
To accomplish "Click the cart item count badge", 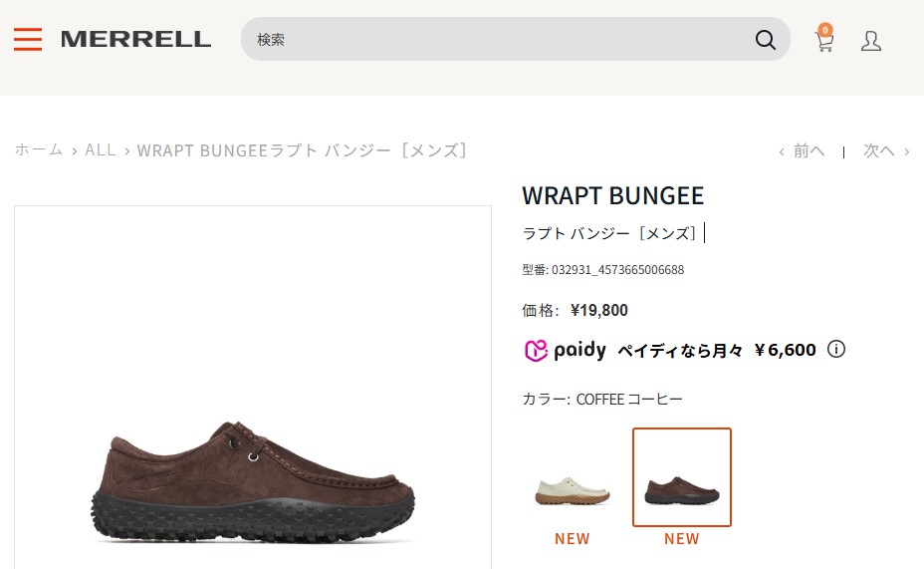I will tap(825, 30).
